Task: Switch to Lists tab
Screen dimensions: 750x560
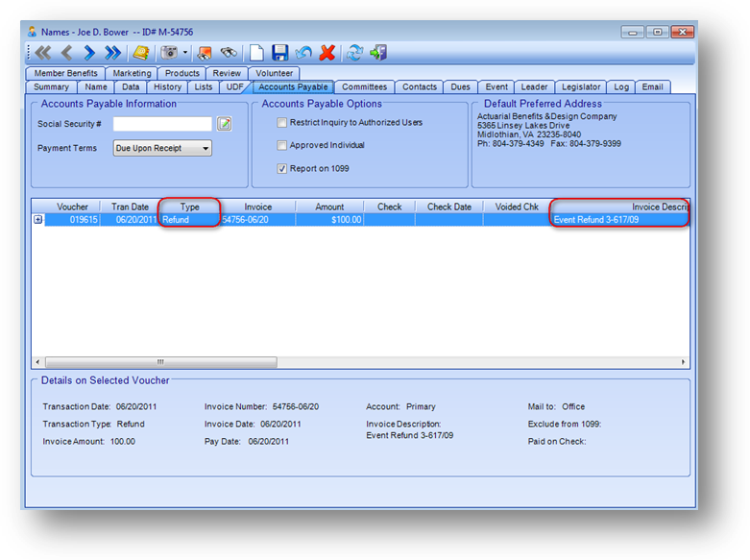Action: point(204,87)
